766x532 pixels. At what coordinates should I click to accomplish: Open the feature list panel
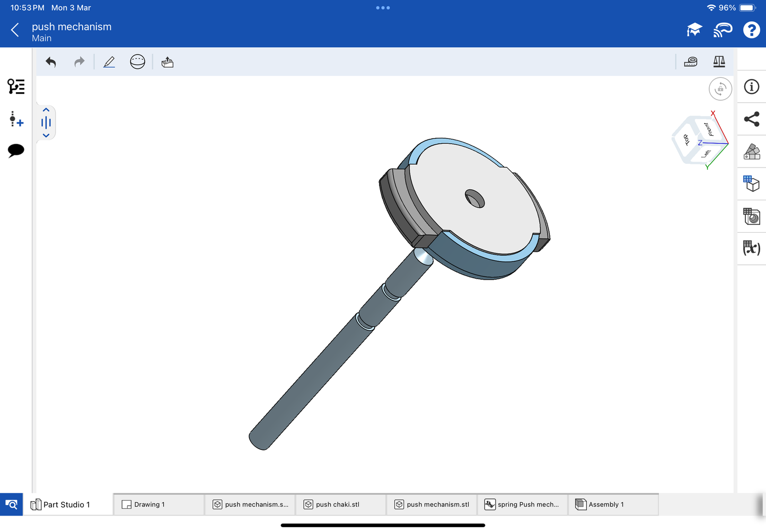tap(16, 86)
